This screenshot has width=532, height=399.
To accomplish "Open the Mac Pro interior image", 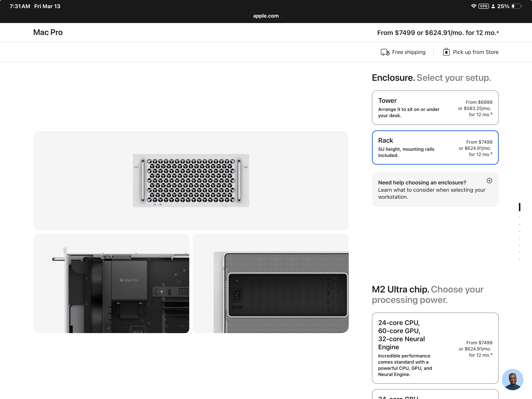I will click(111, 283).
